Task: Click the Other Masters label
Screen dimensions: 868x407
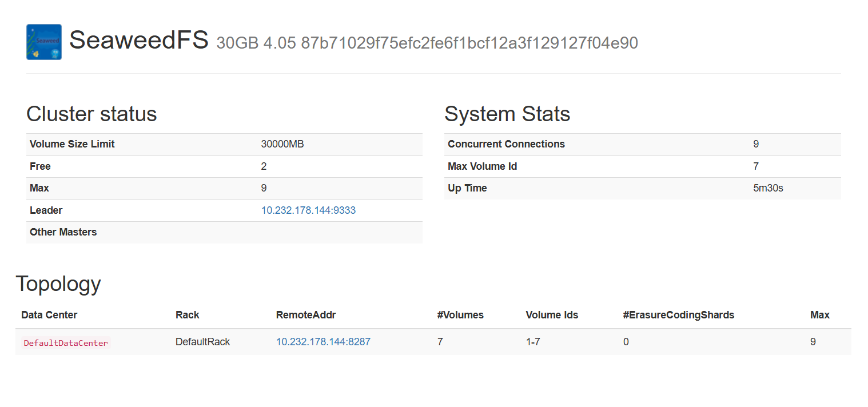Action: (x=63, y=232)
